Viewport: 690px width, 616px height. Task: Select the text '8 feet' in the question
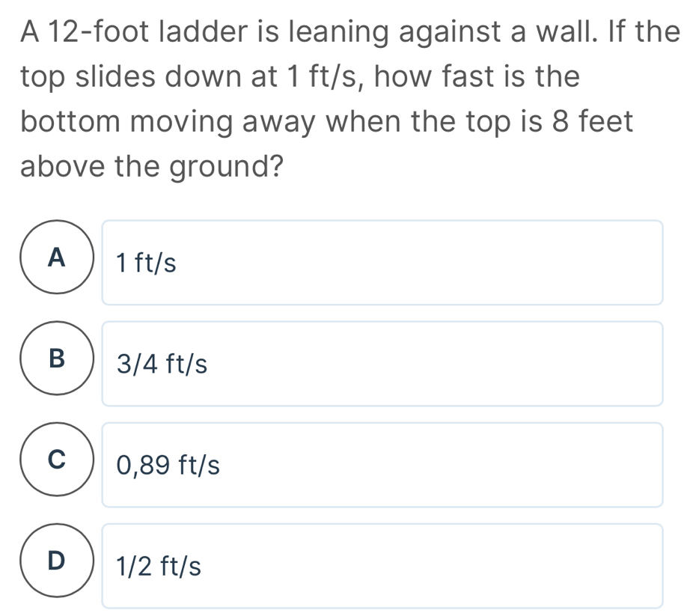point(593,121)
